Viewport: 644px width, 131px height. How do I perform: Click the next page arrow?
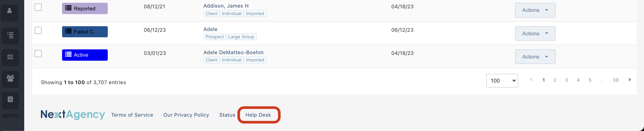tap(630, 80)
